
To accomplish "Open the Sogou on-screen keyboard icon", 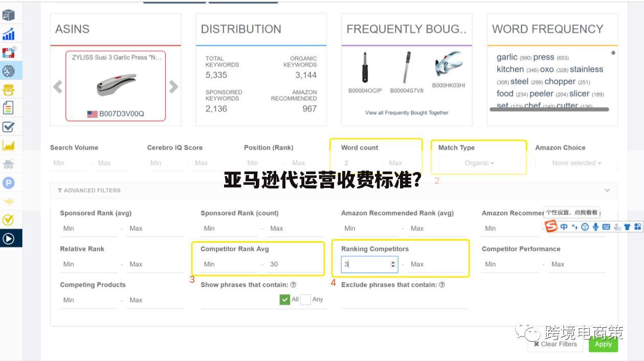I will 607,225.
